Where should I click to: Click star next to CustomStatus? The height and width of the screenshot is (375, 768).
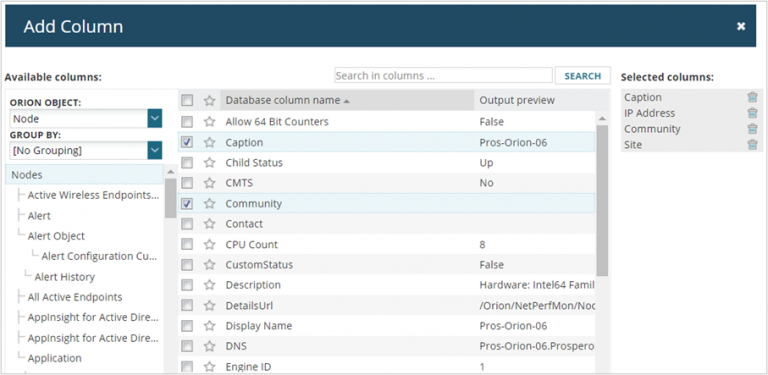[210, 265]
